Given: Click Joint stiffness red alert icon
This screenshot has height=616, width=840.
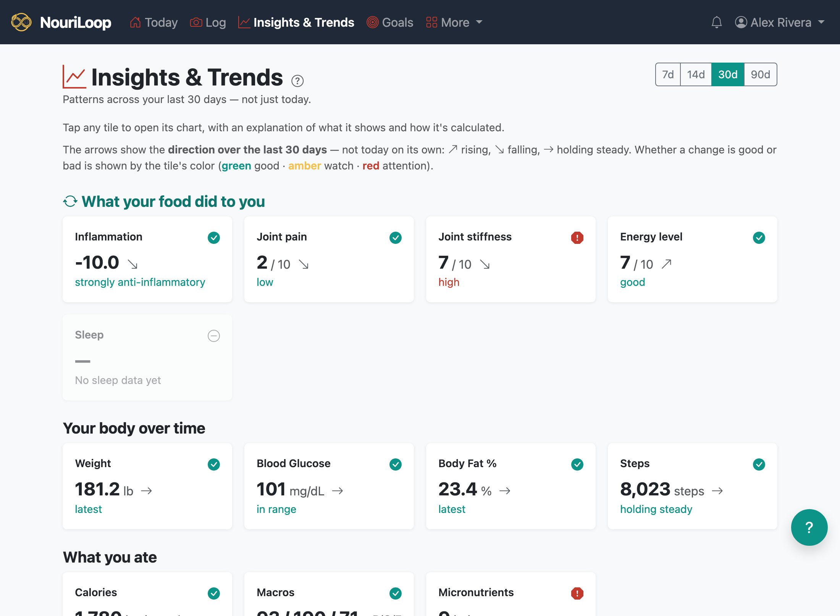Looking at the screenshot, I should [577, 237].
